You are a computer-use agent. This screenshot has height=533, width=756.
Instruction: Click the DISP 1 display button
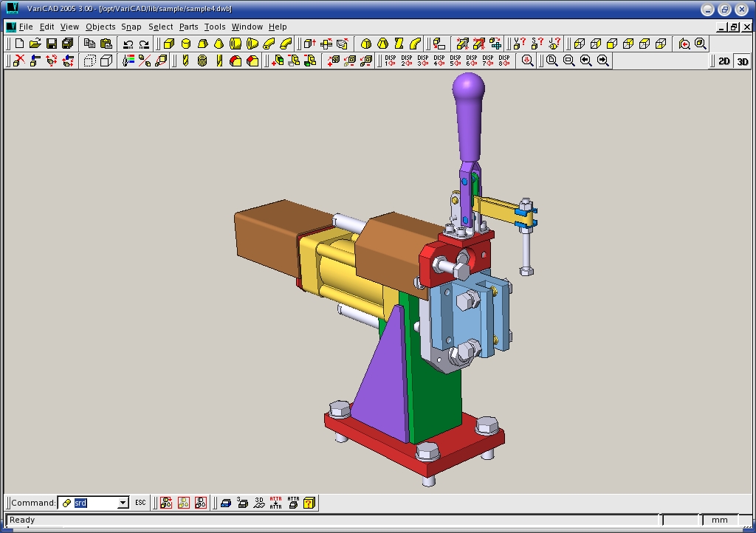click(390, 61)
